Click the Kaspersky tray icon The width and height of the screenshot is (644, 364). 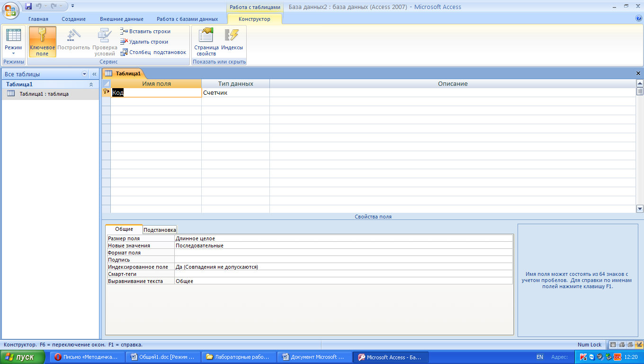[583, 357]
